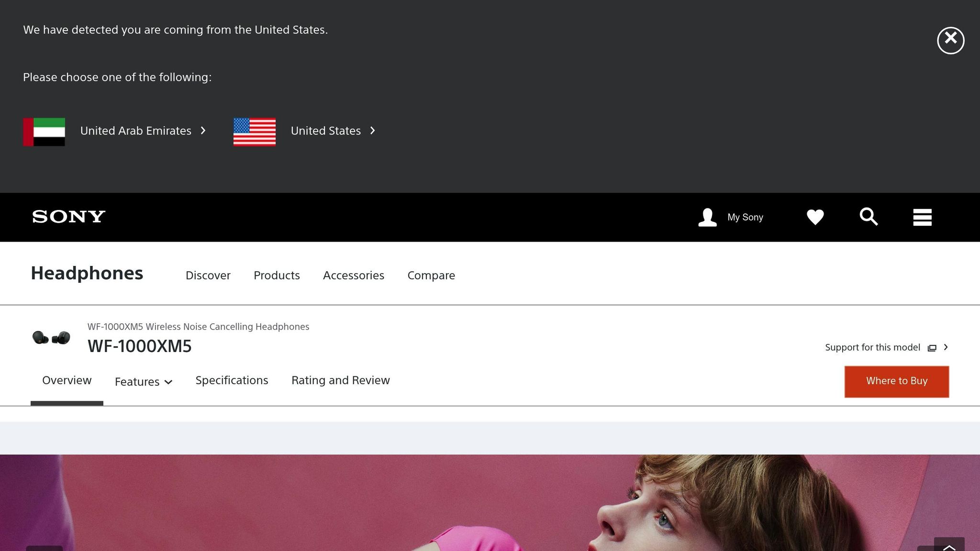
Task: Open the Compare menu item
Action: click(431, 275)
